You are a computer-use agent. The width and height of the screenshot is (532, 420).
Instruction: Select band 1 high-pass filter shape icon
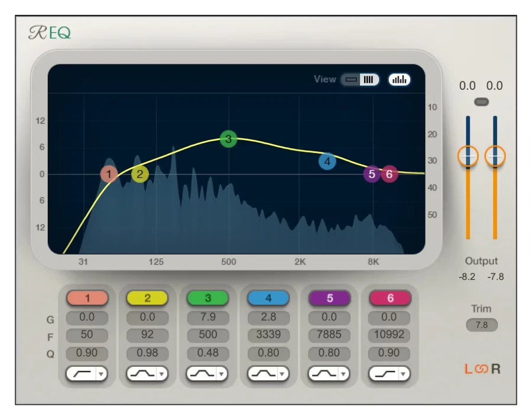pyautogui.click(x=82, y=374)
